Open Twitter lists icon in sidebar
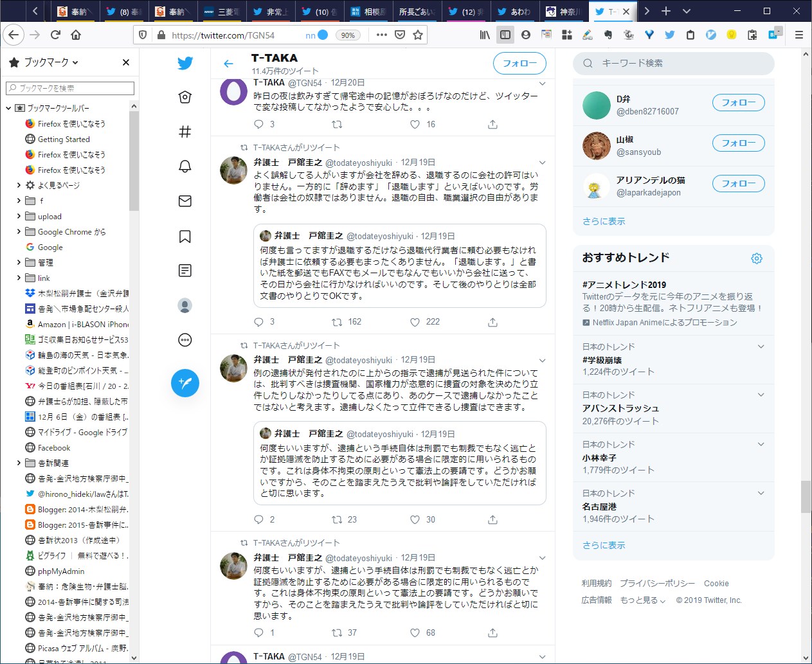Screen dimensions: 812x664 (185, 271)
